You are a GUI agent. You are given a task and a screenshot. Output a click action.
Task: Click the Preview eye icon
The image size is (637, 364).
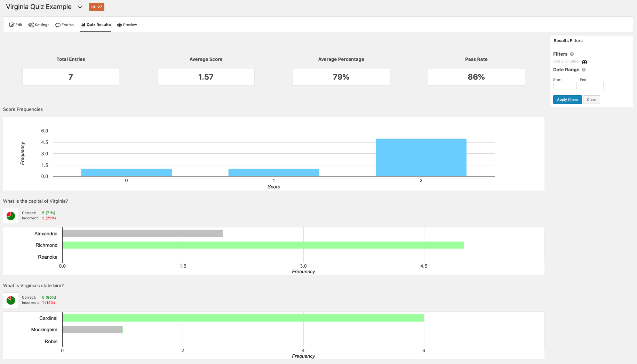(x=119, y=25)
